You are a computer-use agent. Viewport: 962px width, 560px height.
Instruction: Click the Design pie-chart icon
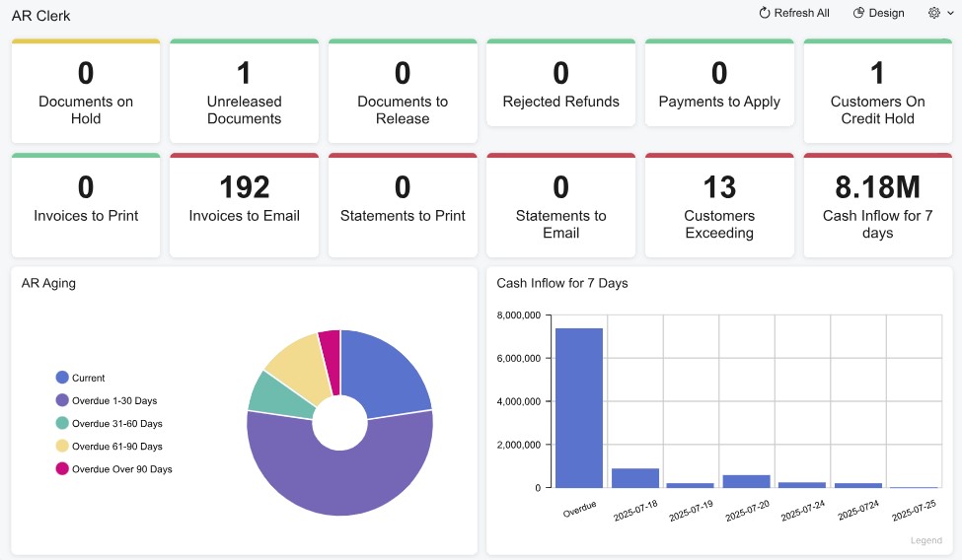pos(858,13)
